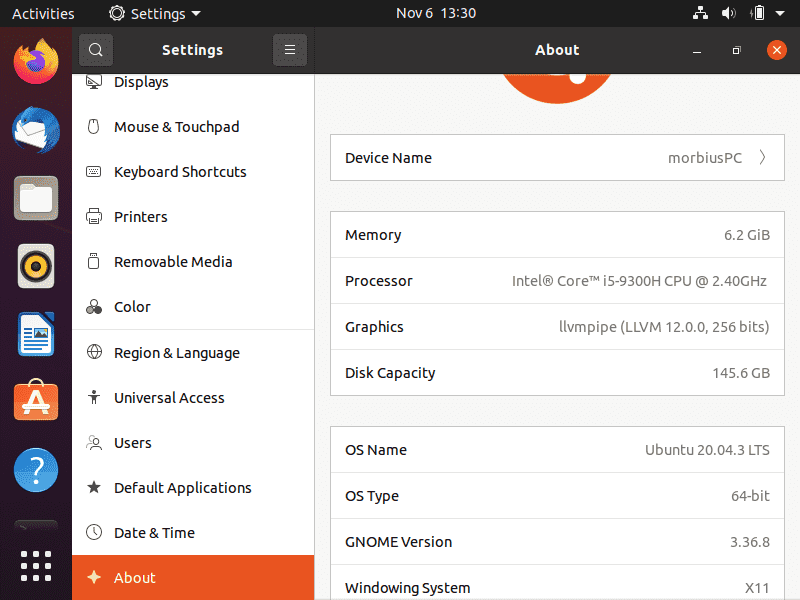The image size is (800, 600).
Task: Launch Firefox from the dock
Action: click(36, 61)
